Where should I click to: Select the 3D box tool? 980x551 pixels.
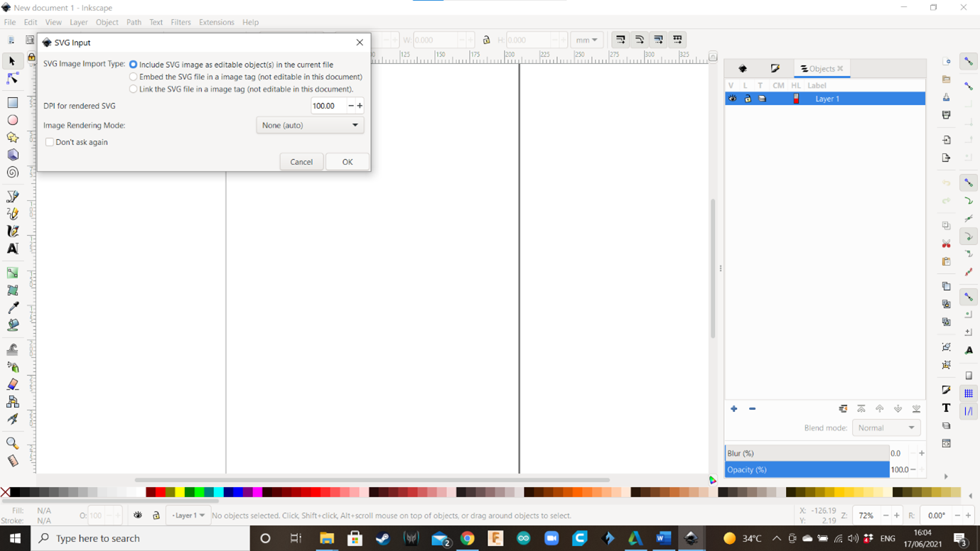coord(12,155)
